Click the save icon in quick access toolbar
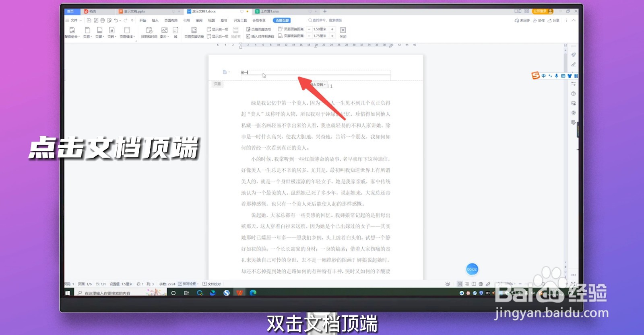 pos(89,20)
